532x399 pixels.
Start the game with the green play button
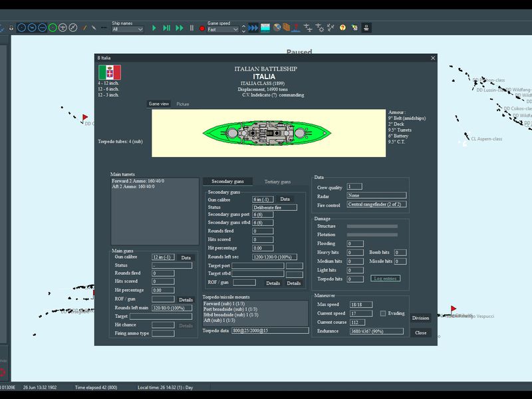pos(154,28)
